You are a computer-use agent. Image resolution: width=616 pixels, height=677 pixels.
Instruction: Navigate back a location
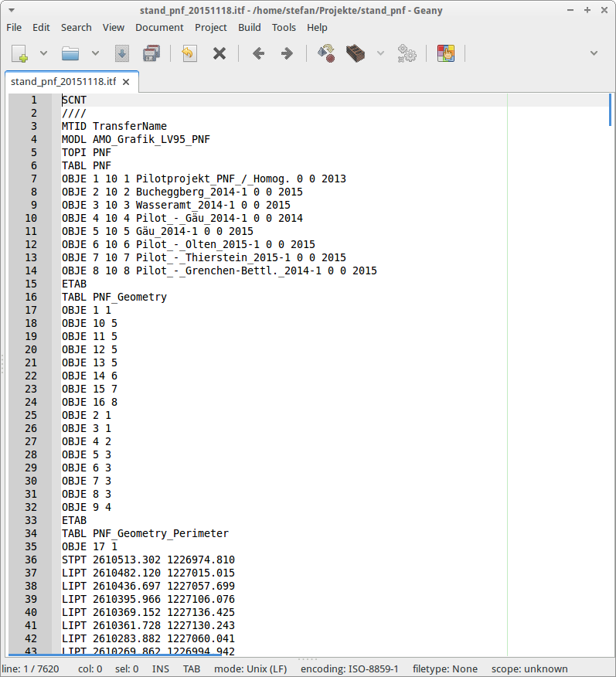tap(259, 53)
